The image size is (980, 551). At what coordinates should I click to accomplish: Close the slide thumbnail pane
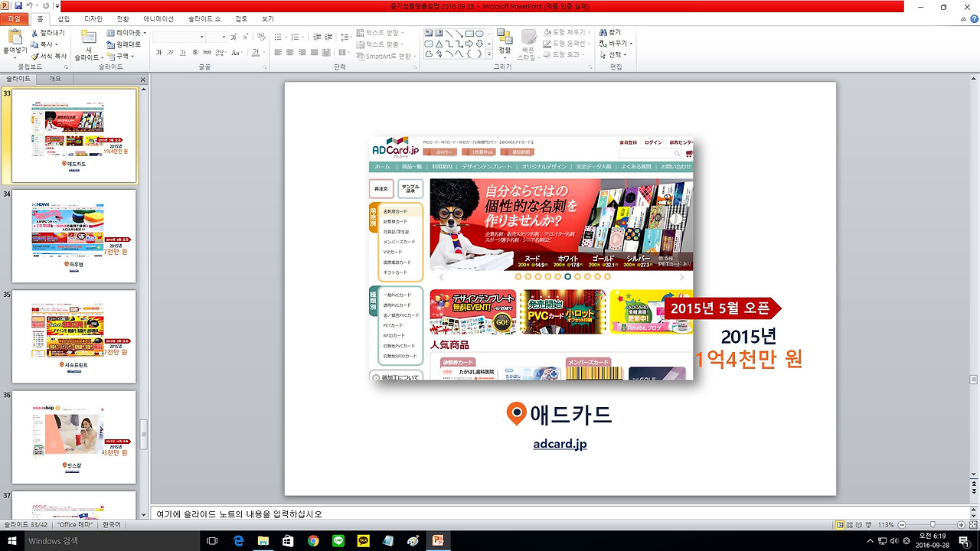pos(142,80)
